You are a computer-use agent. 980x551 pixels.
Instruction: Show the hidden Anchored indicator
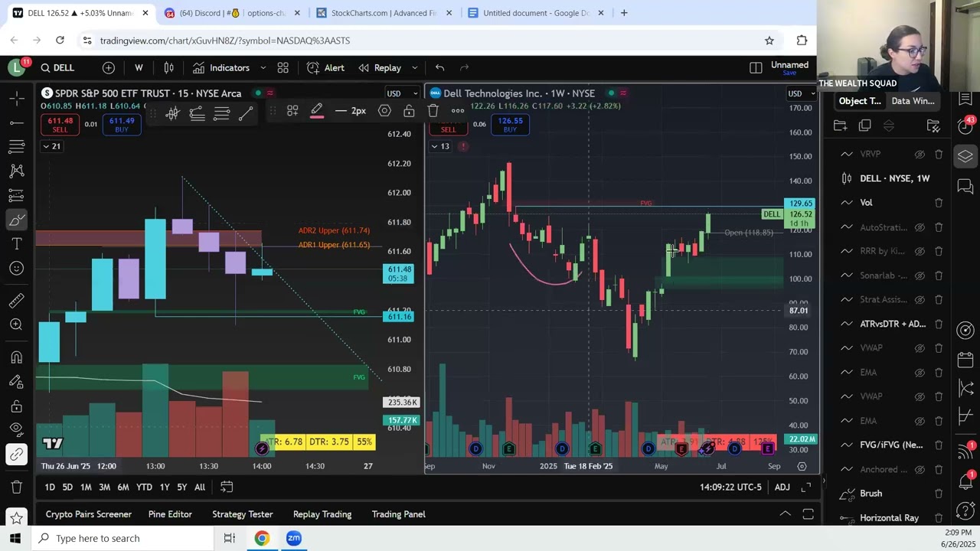click(x=920, y=469)
